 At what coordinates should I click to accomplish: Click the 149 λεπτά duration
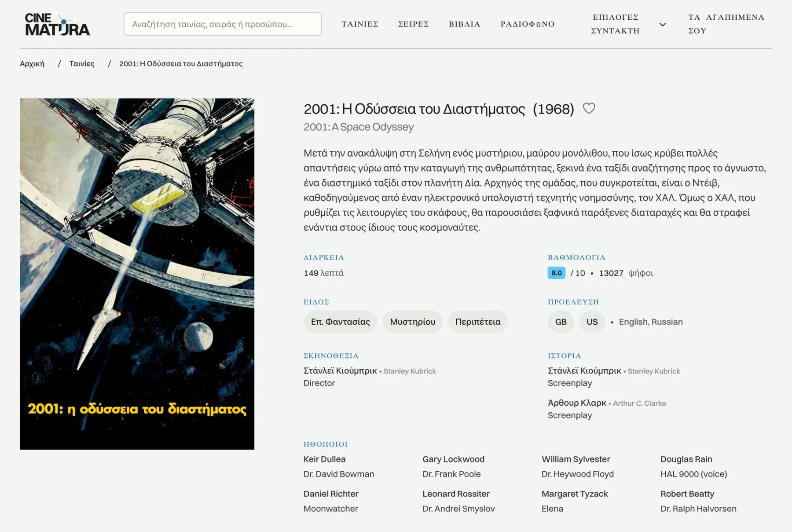pos(324,273)
